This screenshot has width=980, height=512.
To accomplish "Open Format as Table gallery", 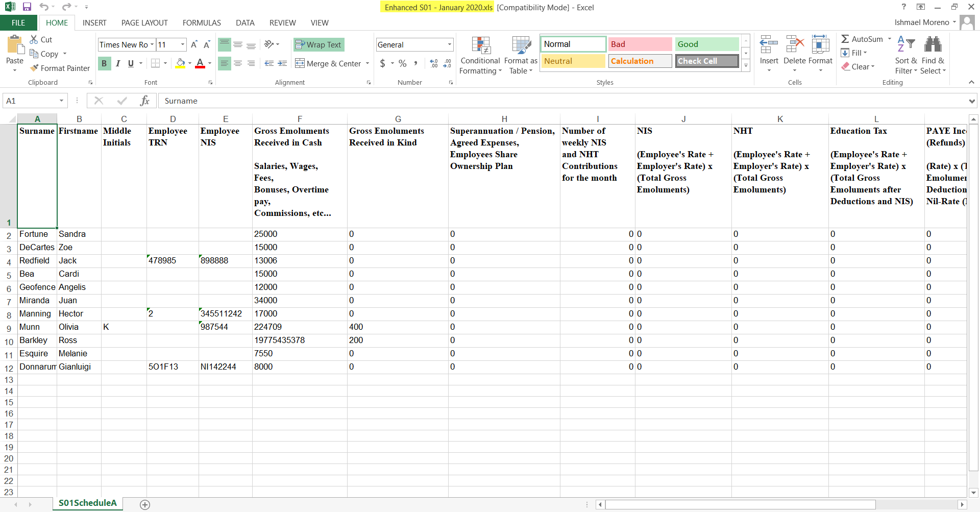I will pyautogui.click(x=521, y=55).
